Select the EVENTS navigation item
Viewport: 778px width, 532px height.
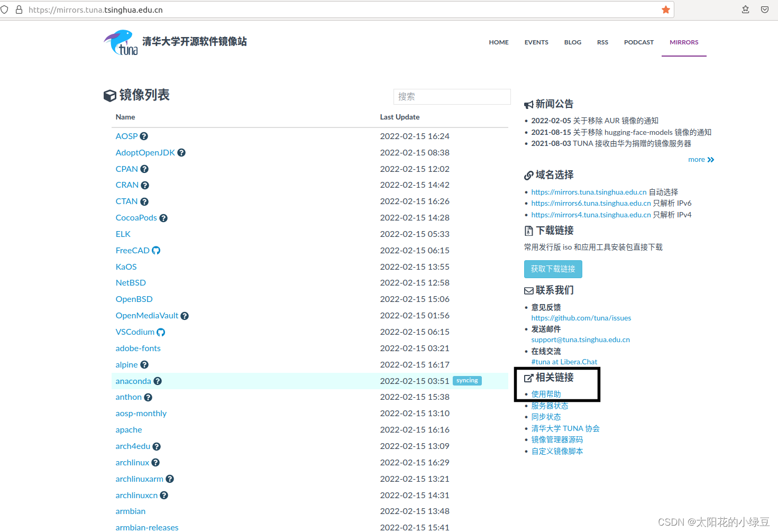point(536,42)
